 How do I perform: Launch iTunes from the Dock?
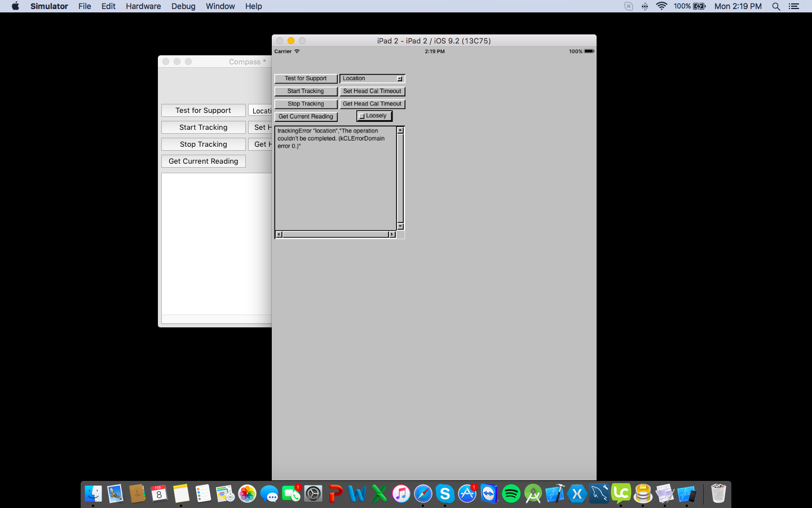coord(401,494)
